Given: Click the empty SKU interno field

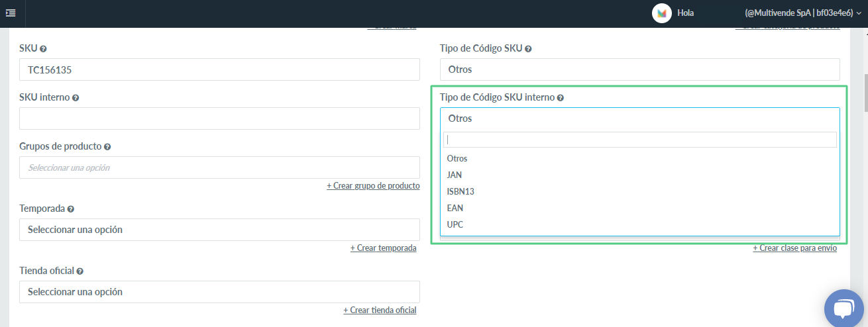Looking at the screenshot, I should pyautogui.click(x=219, y=118).
